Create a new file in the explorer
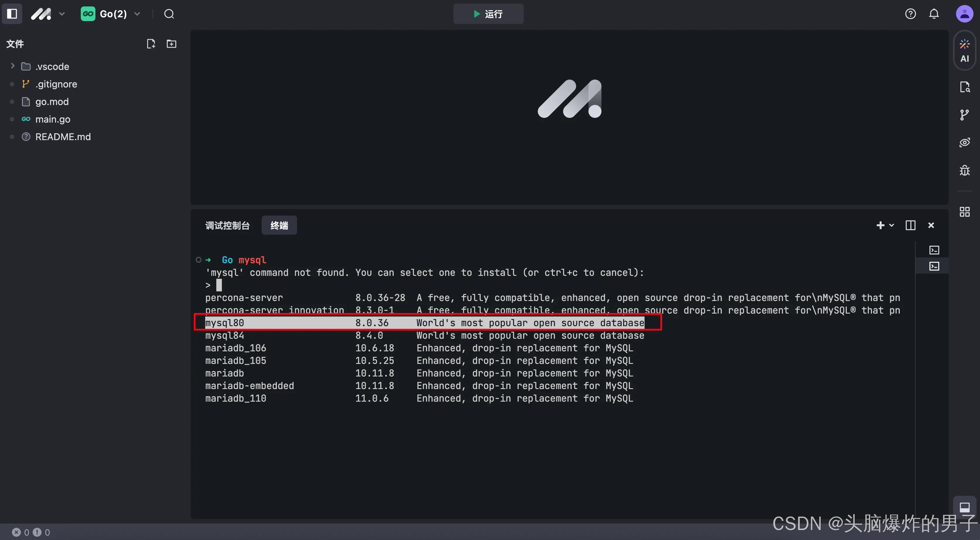Image resolution: width=980 pixels, height=540 pixels. (151, 43)
